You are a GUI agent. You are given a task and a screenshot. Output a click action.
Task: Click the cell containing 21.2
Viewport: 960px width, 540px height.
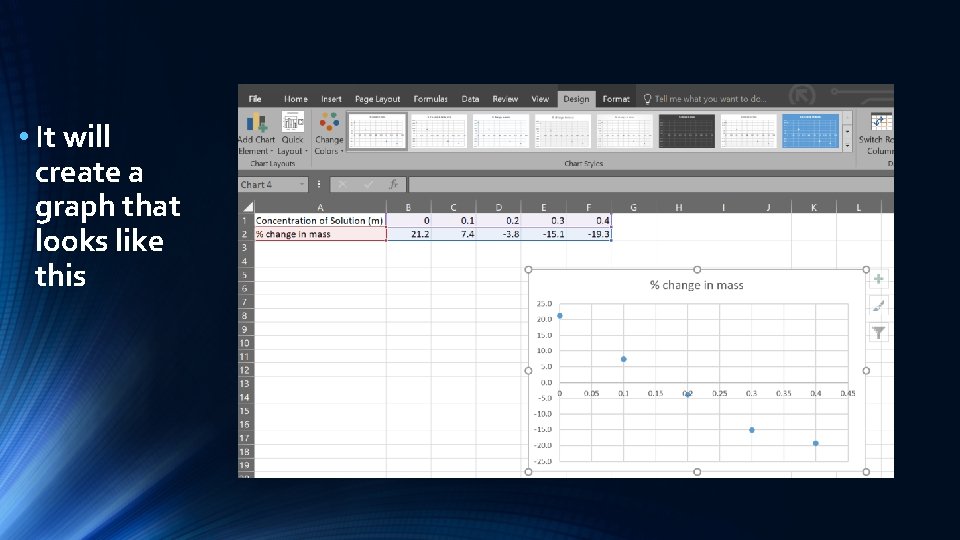[x=408, y=234]
